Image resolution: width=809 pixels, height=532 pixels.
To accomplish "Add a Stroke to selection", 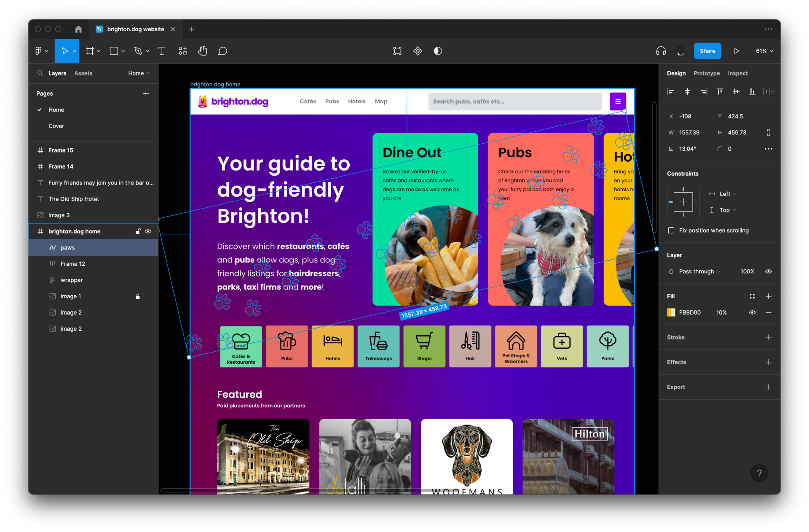I will (769, 337).
